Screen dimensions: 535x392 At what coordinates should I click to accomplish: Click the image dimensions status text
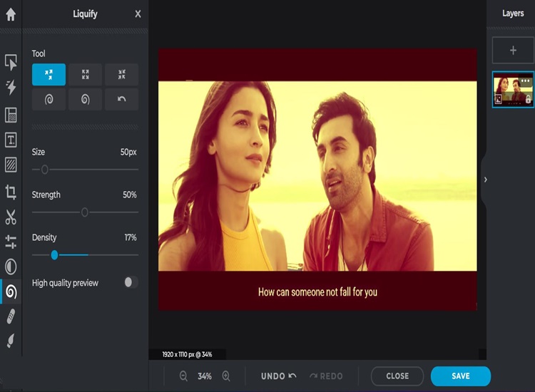pos(187,354)
